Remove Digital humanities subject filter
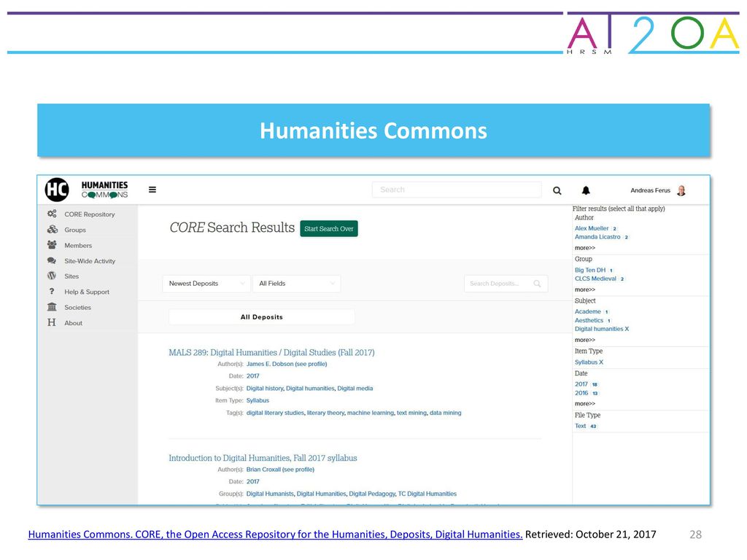Screen dimensions: 747x560 point(602,329)
